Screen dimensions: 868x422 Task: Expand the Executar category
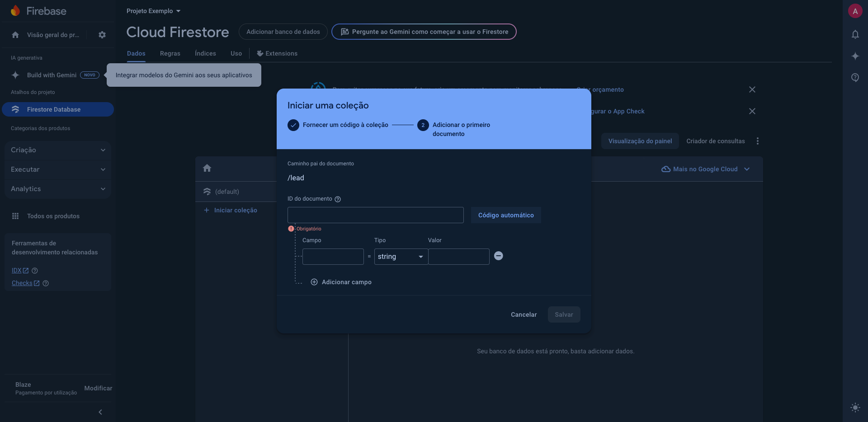point(58,169)
